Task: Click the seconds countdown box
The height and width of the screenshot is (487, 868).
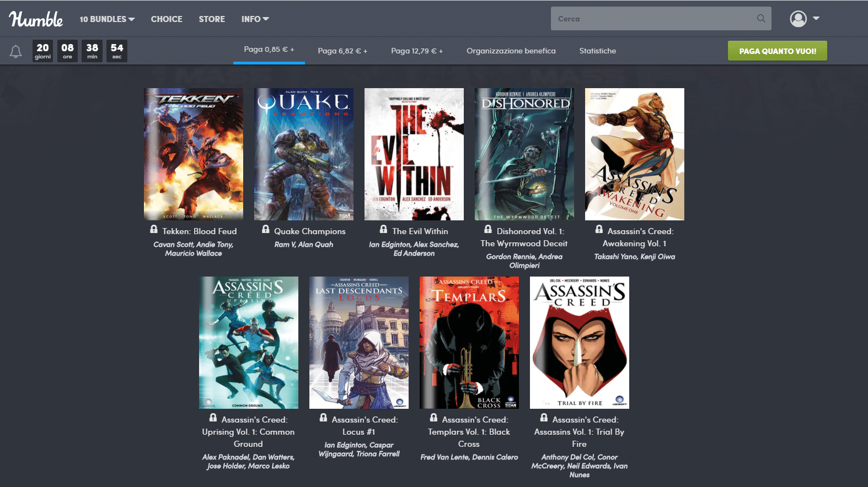Action: click(117, 51)
